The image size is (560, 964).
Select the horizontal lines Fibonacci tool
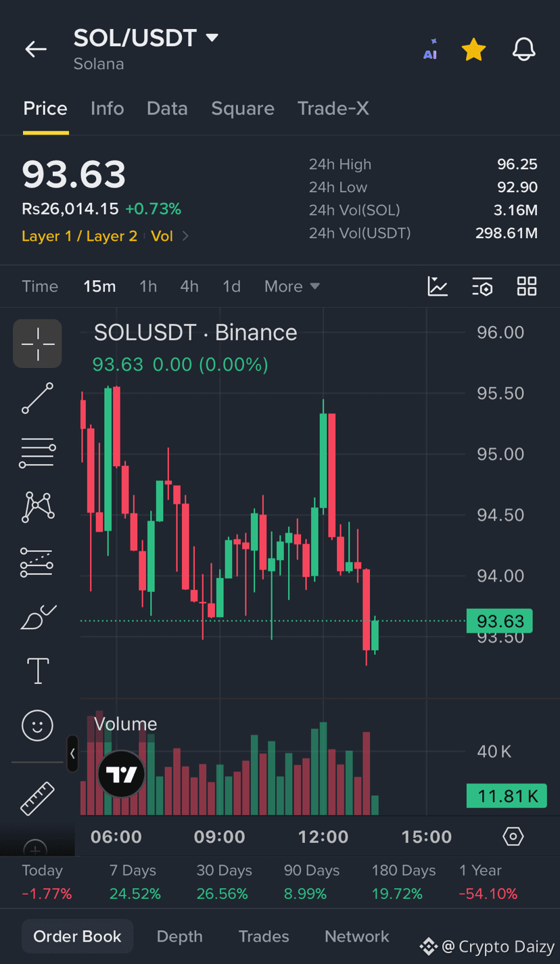tap(37, 453)
